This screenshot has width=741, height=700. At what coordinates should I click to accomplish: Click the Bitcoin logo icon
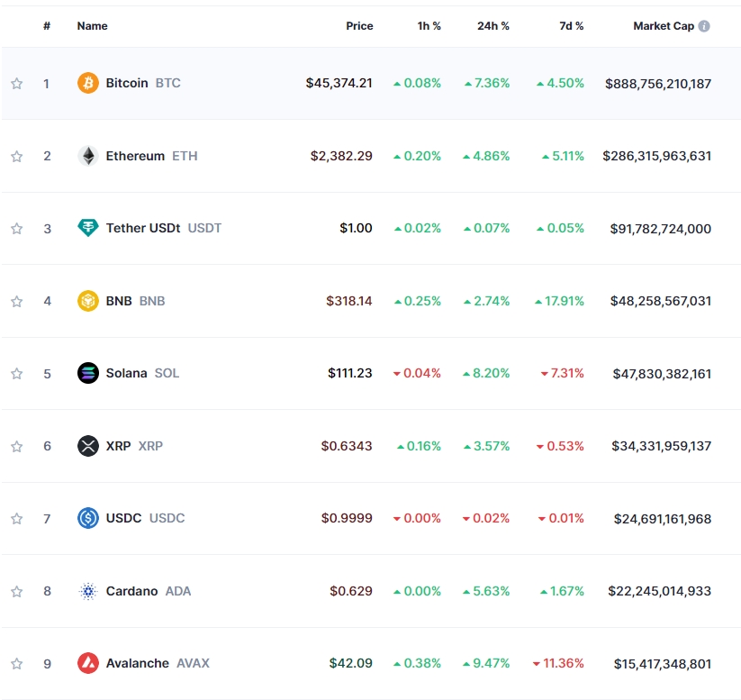pos(89,82)
